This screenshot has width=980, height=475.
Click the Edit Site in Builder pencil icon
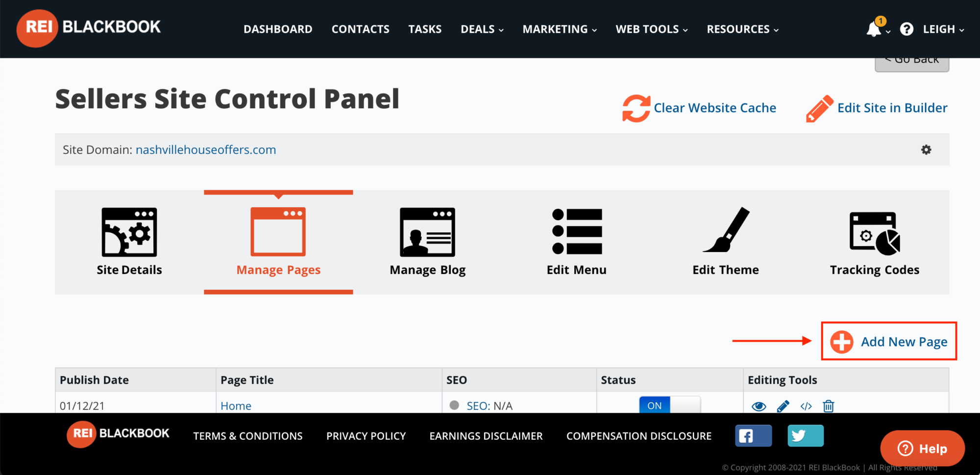pyautogui.click(x=820, y=108)
